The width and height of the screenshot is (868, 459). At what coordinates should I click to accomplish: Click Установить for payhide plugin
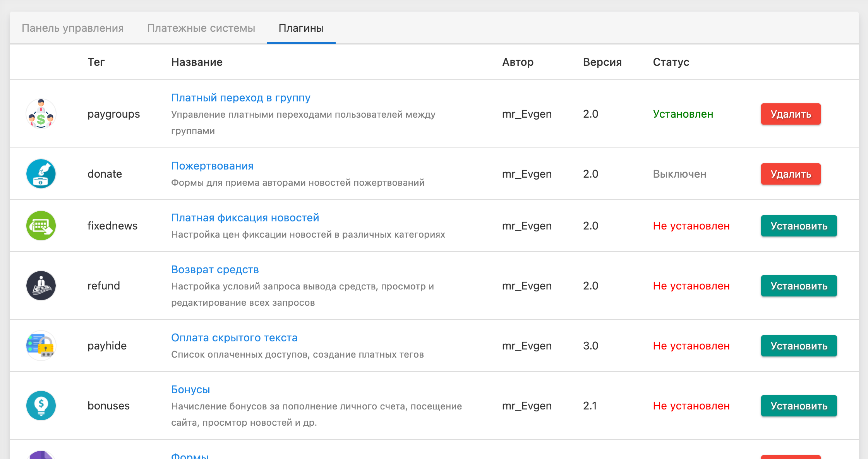tap(799, 346)
